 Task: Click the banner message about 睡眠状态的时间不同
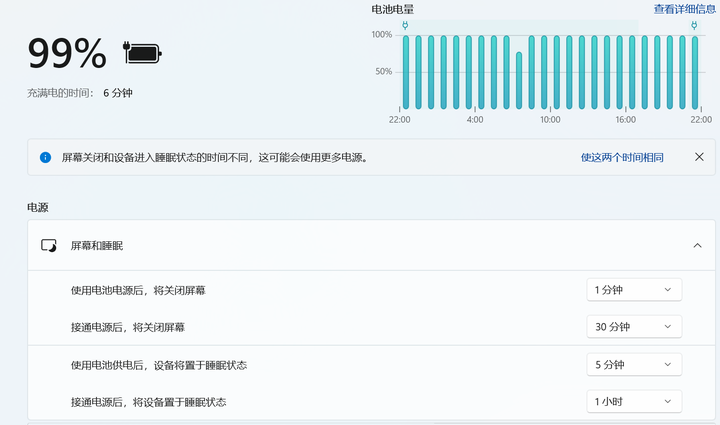[x=215, y=157]
